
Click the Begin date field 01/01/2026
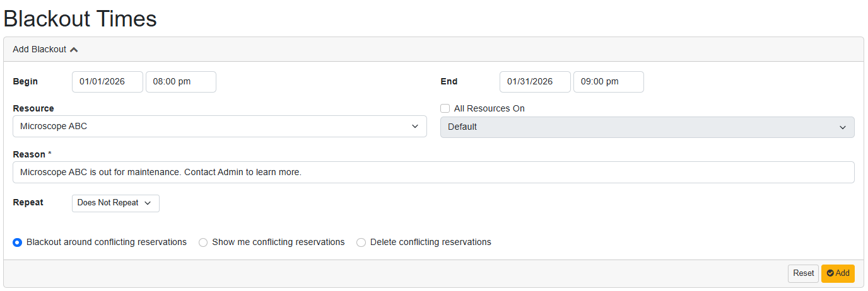coord(107,82)
